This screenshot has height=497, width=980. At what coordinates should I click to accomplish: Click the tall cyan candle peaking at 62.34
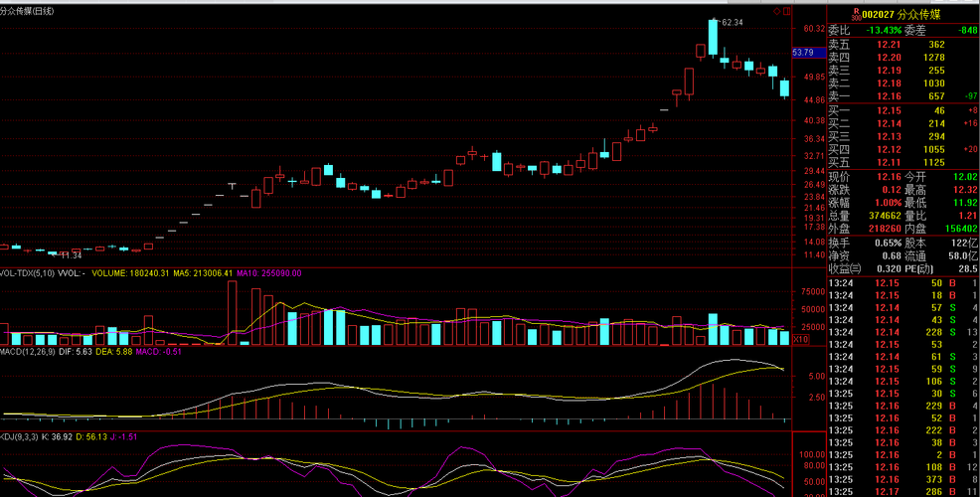(x=713, y=38)
